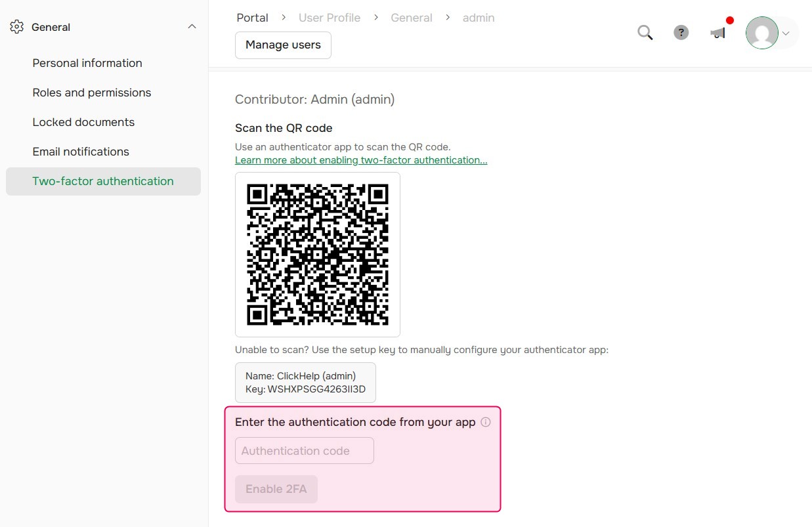Screen dimensions: 812x527
Task: Click the info icon beside authentication code prompt
Action: tap(486, 422)
